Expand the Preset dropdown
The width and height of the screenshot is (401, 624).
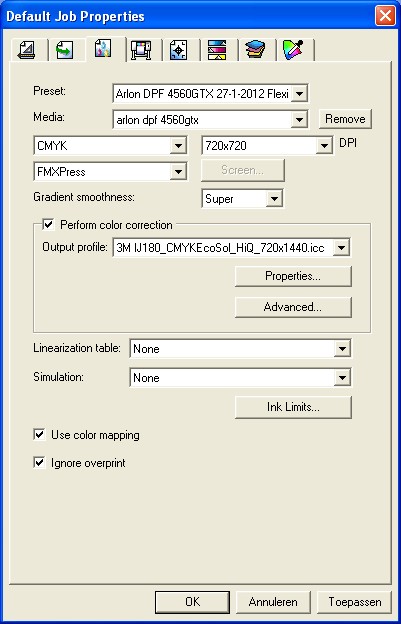tap(300, 94)
